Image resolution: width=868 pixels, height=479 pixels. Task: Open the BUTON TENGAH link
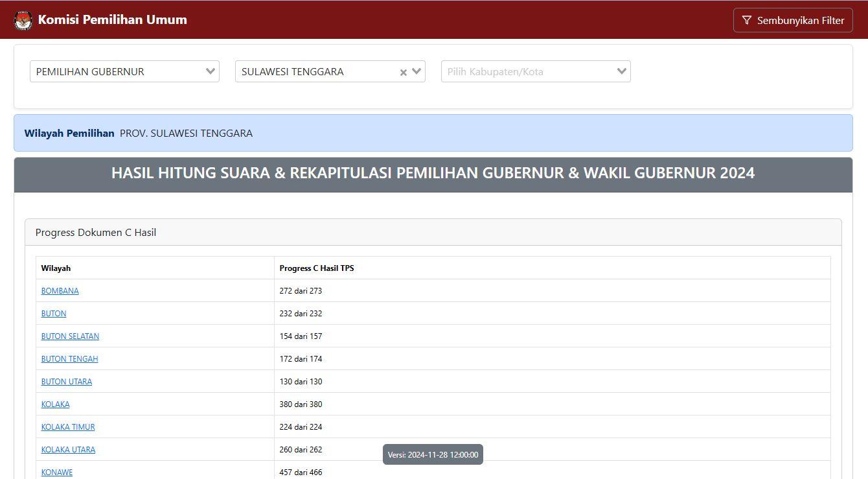click(x=69, y=359)
